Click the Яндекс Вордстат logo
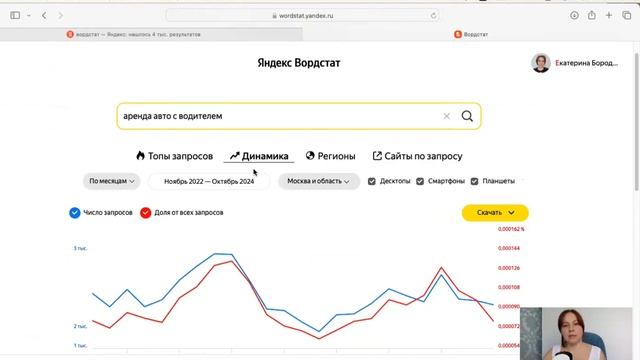The height and width of the screenshot is (360, 640). [299, 63]
